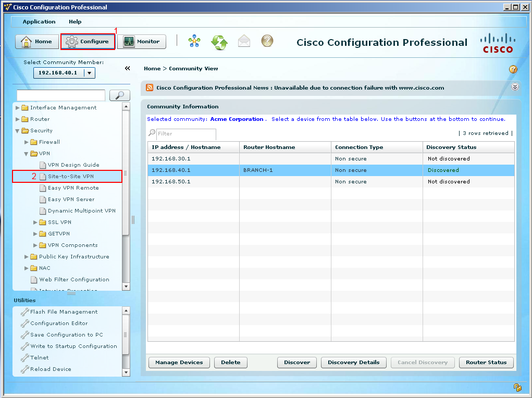
Task: Expand the Firewall folder
Action: (x=27, y=142)
